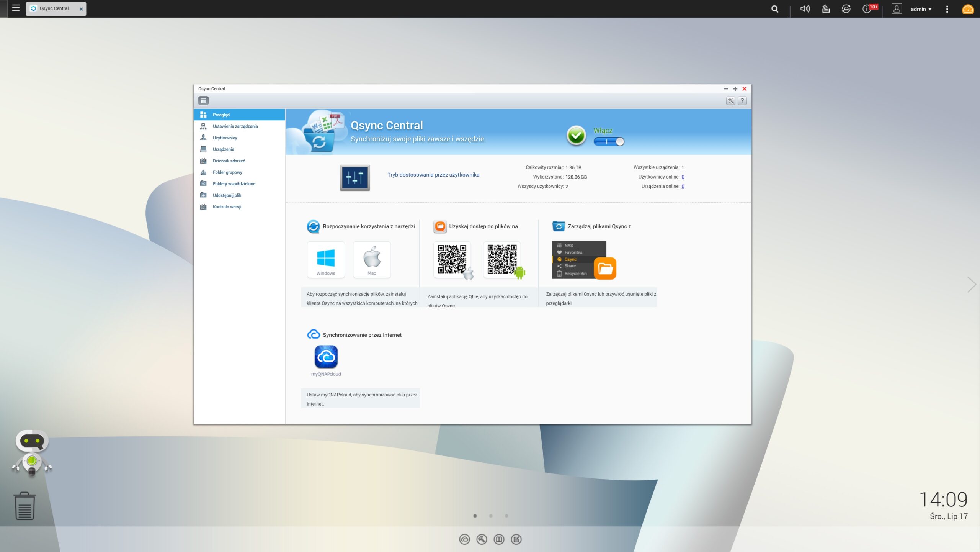980x552 pixels.
Task: Click the Rozpoczynanie korzystania sync icon
Action: [x=313, y=226]
